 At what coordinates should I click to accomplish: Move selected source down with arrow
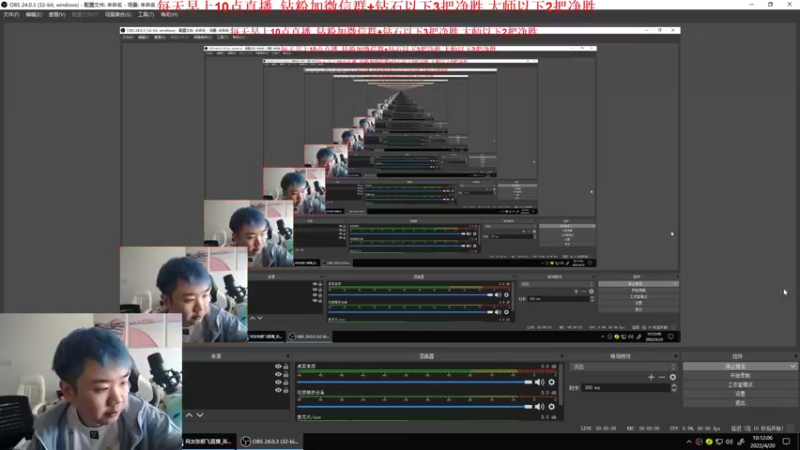[x=200, y=415]
